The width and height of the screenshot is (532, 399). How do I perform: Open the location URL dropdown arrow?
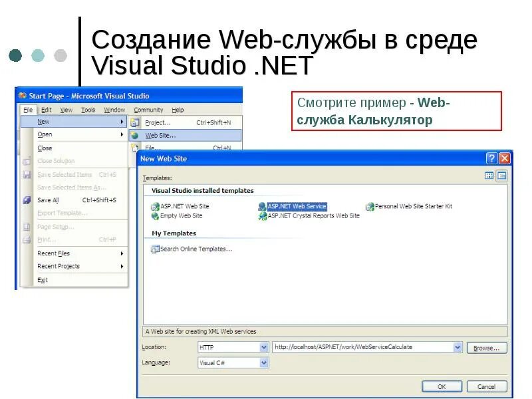pyautogui.click(x=458, y=347)
